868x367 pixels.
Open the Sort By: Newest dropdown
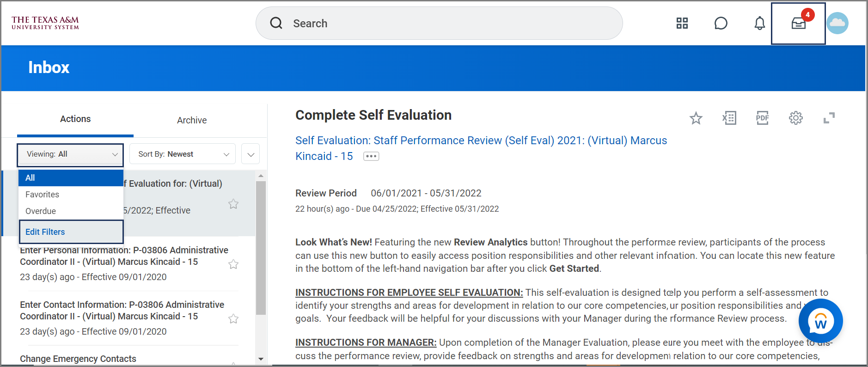coord(183,154)
